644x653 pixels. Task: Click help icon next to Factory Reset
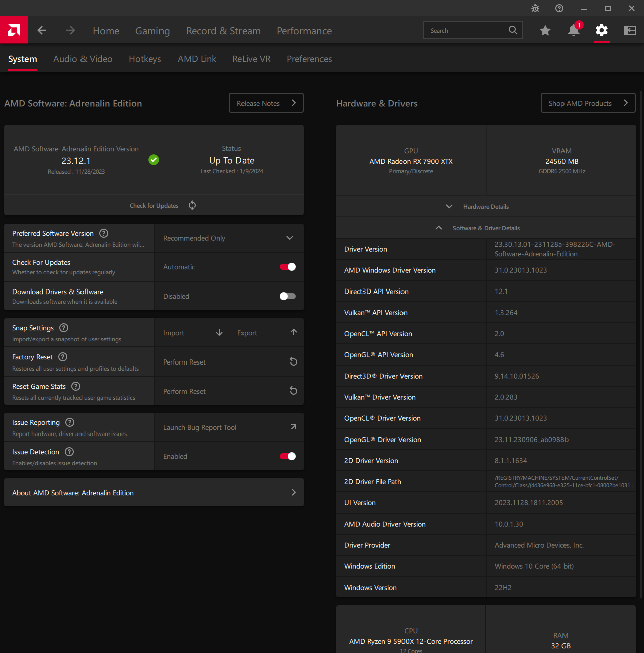point(63,357)
